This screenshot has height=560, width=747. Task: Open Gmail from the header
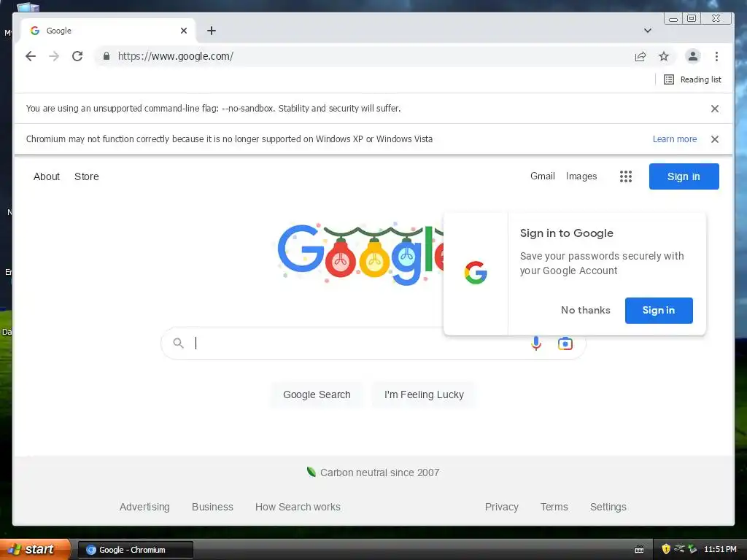click(543, 176)
